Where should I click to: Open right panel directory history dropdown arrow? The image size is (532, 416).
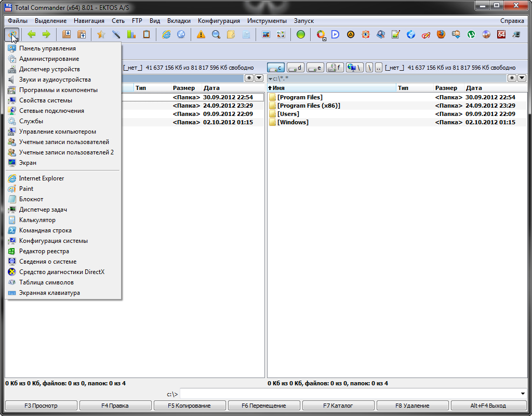click(x=522, y=78)
